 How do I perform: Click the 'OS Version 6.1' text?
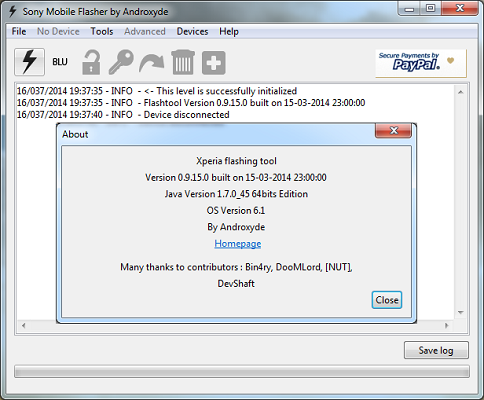(x=236, y=211)
